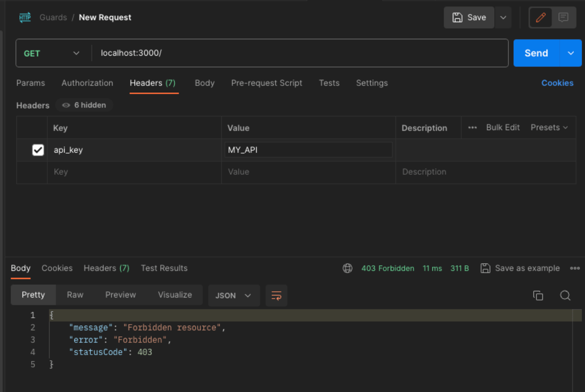Click the 311 B response size
This screenshot has height=392, width=585.
pyautogui.click(x=460, y=268)
